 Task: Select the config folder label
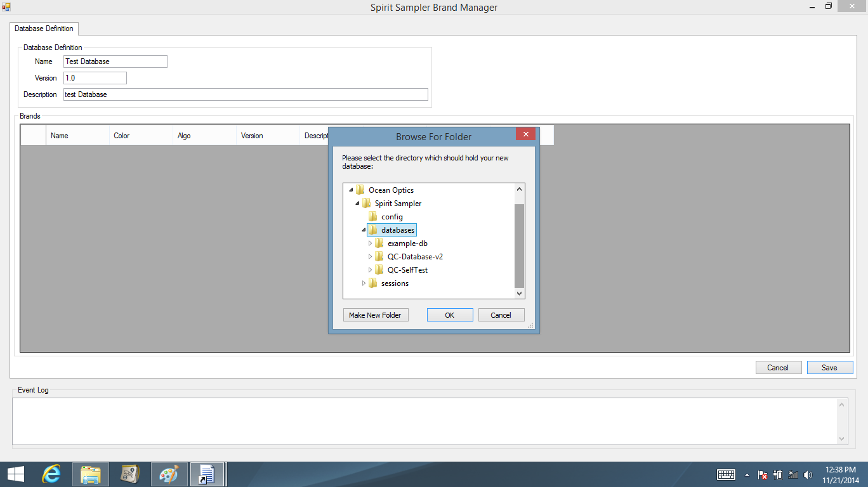click(x=392, y=217)
